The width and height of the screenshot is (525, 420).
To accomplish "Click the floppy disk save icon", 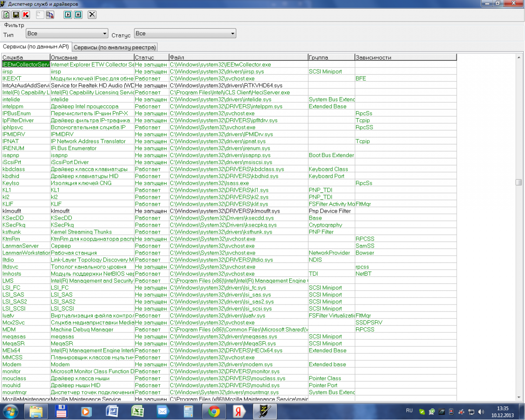I will (x=16, y=15).
